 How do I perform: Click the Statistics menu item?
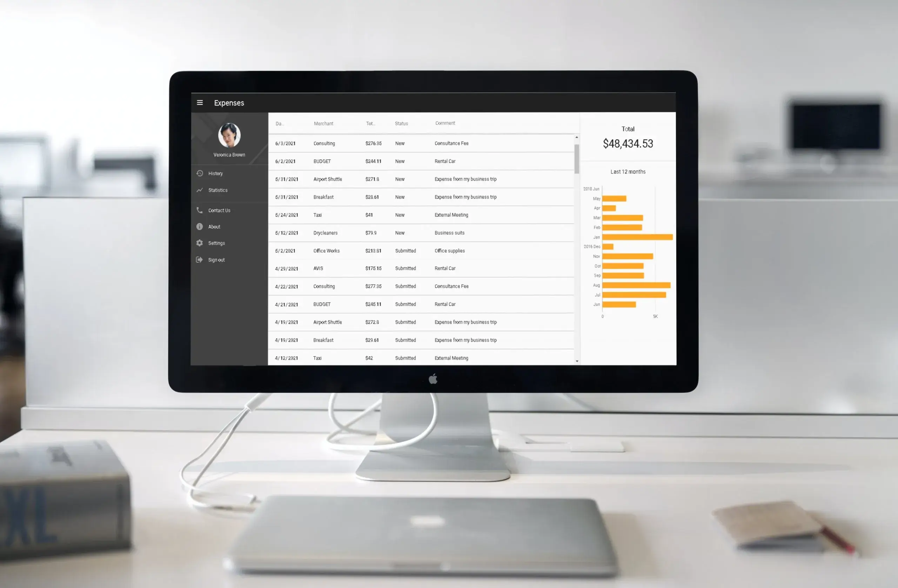coord(217,190)
